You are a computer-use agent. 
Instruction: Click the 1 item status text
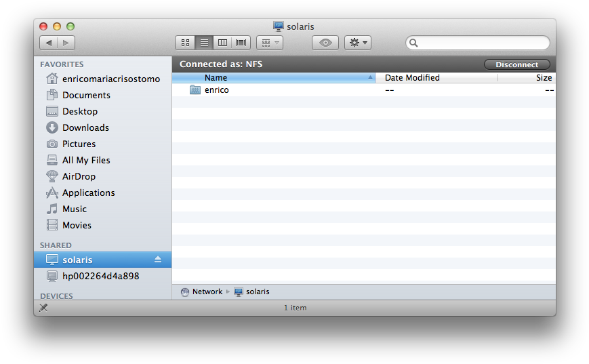(296, 308)
